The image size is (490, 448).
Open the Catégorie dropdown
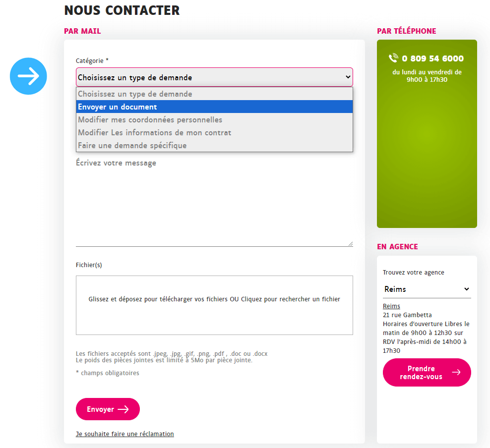(214, 77)
